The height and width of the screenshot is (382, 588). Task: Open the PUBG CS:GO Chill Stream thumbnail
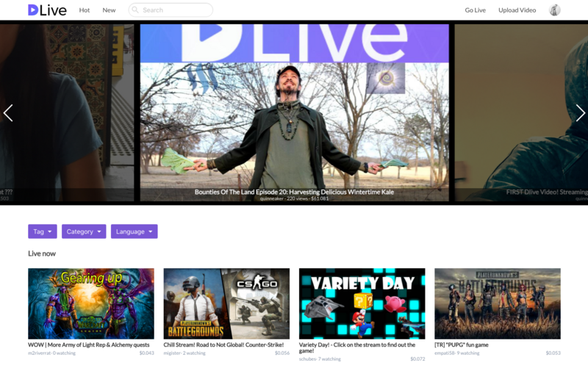226,303
